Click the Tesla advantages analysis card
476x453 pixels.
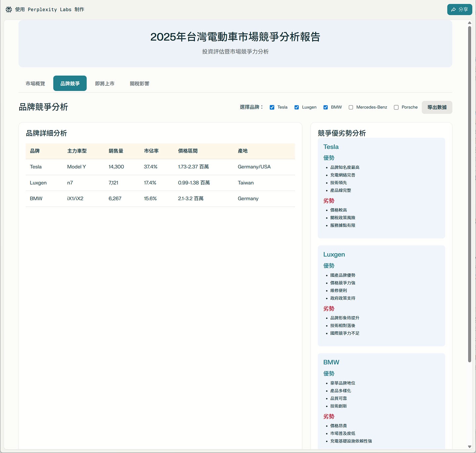pos(381,188)
